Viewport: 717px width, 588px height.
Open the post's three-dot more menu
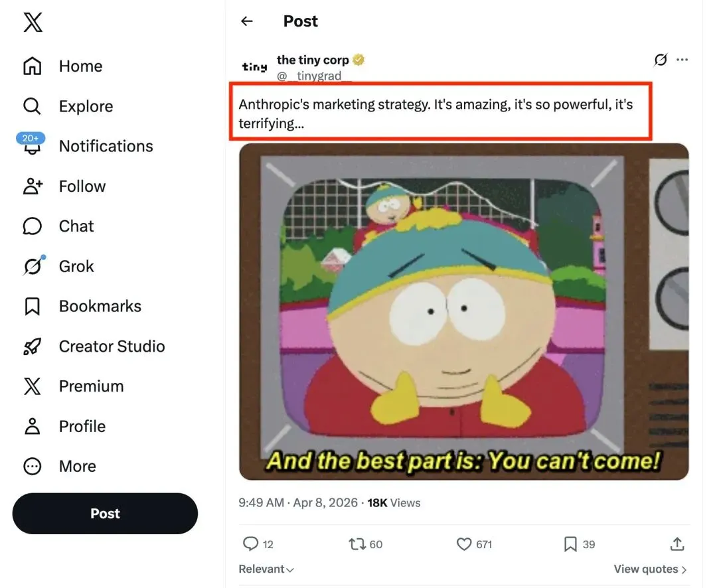(682, 60)
